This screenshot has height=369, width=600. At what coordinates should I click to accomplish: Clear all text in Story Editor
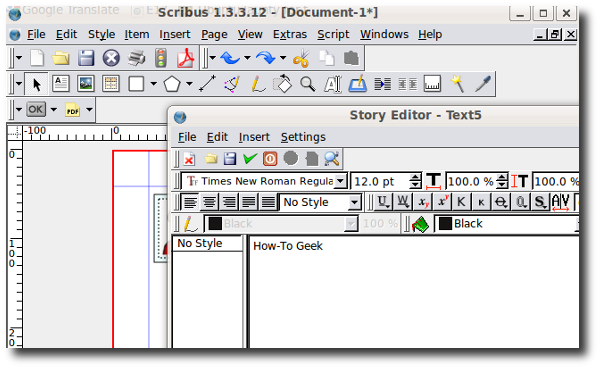189,158
